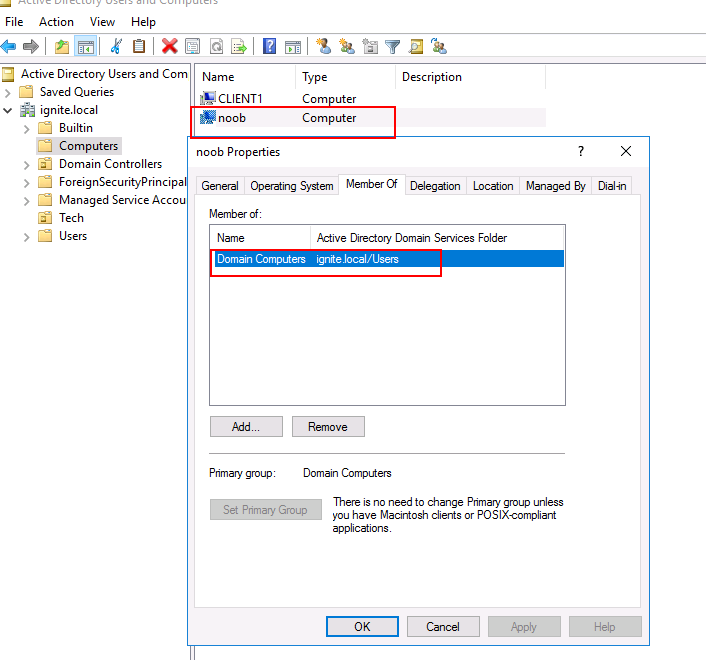Sort by the Type column header
The image size is (706, 660).
(x=345, y=77)
